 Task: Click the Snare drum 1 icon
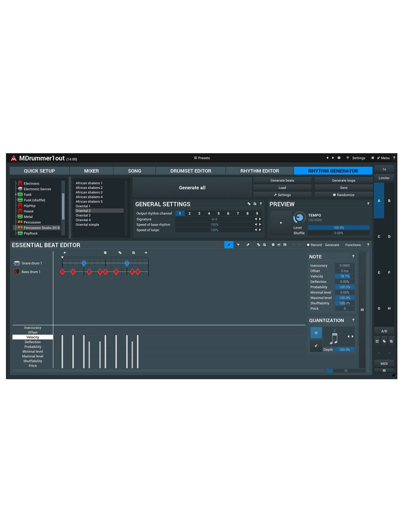[17, 263]
